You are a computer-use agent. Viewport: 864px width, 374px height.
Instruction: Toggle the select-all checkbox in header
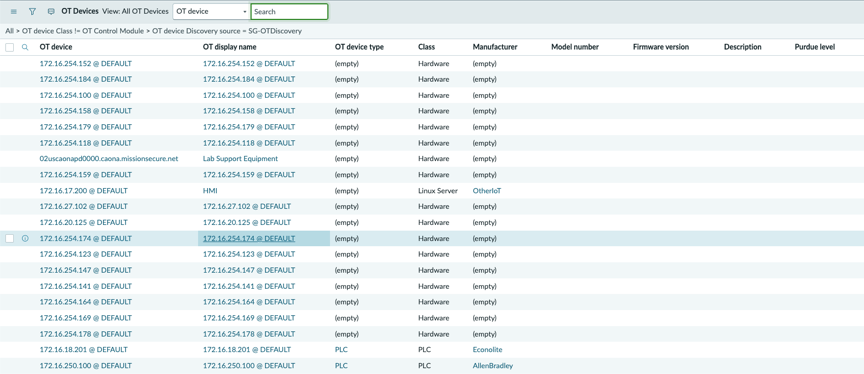pos(9,47)
